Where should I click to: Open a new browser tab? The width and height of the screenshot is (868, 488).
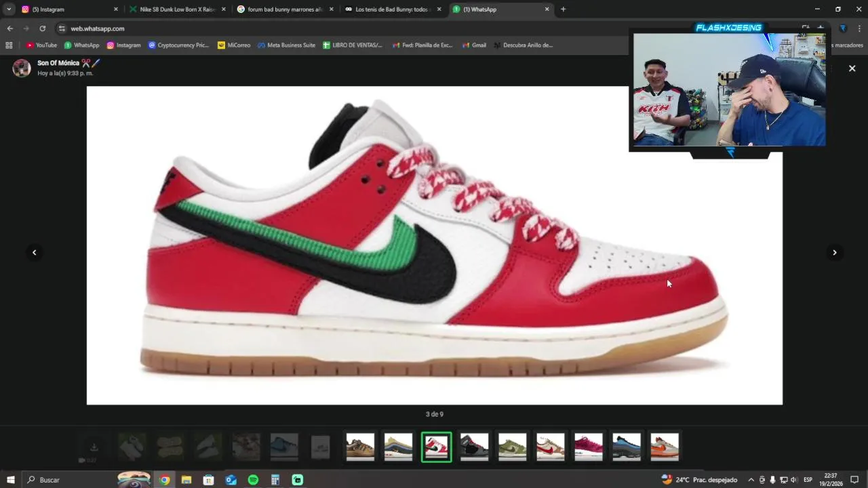[563, 9]
